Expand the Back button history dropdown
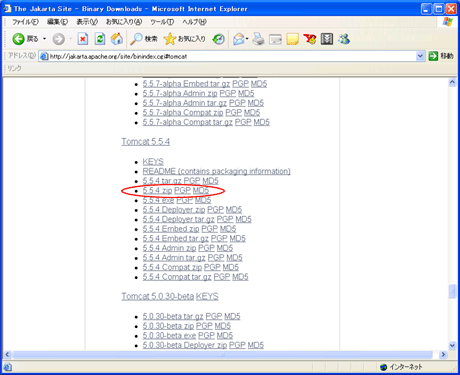 pos(44,39)
